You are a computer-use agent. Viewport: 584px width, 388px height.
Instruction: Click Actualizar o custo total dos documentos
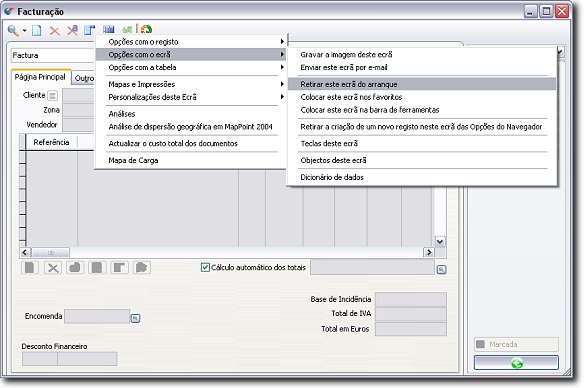tap(191, 143)
